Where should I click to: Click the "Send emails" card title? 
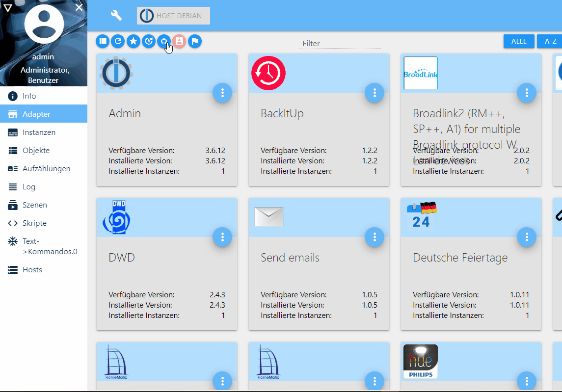(x=290, y=257)
